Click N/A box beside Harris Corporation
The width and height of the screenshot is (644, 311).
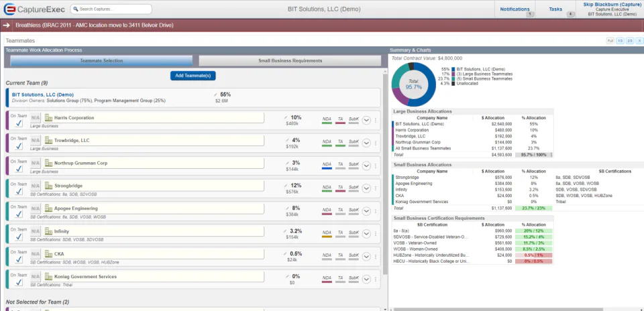pyautogui.click(x=36, y=118)
